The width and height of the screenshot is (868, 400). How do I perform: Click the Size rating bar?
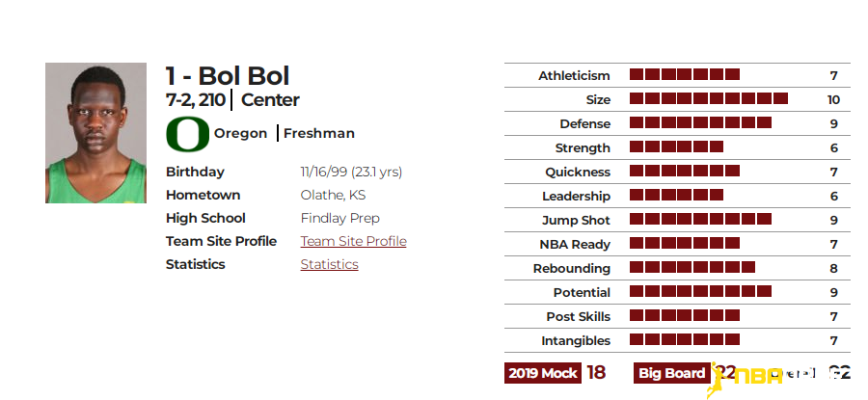click(709, 99)
